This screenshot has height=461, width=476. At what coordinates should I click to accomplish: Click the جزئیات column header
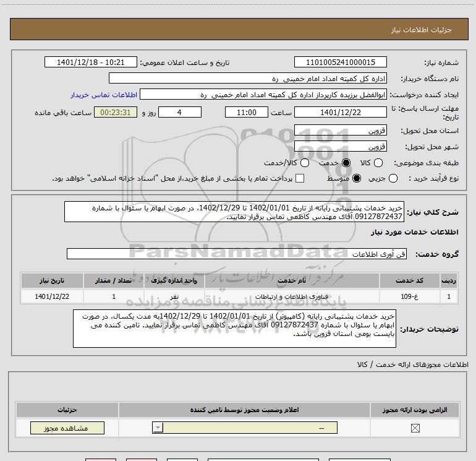click(67, 410)
